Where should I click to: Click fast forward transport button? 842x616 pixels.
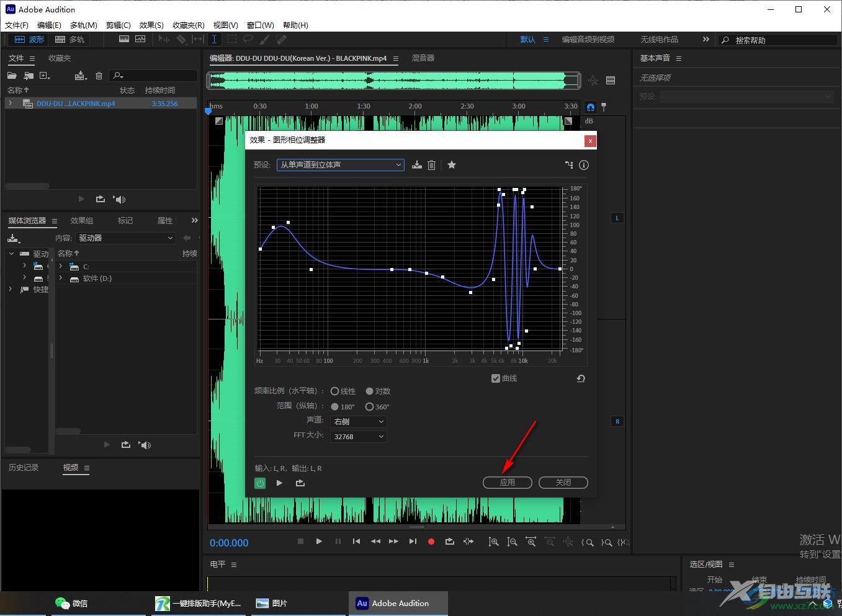[x=393, y=542]
